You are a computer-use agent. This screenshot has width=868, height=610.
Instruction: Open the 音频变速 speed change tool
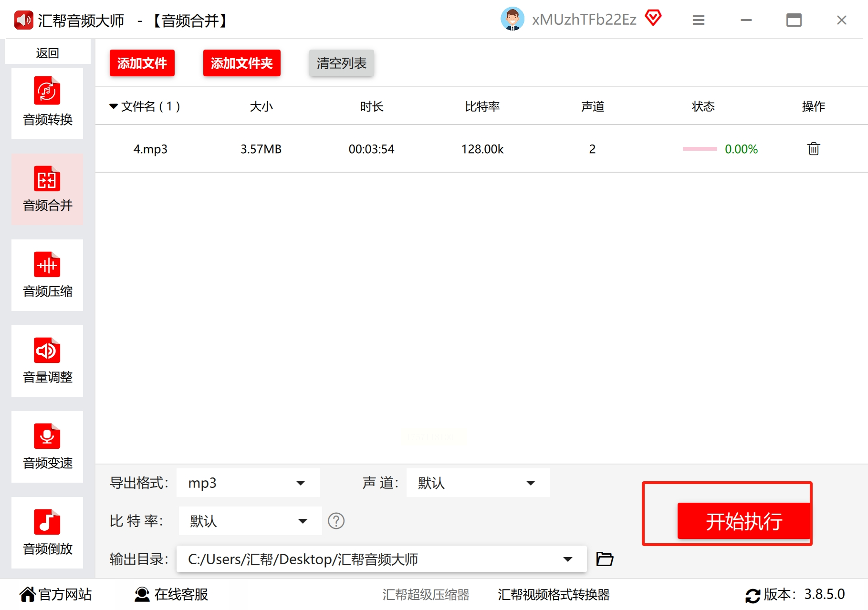coord(47,447)
